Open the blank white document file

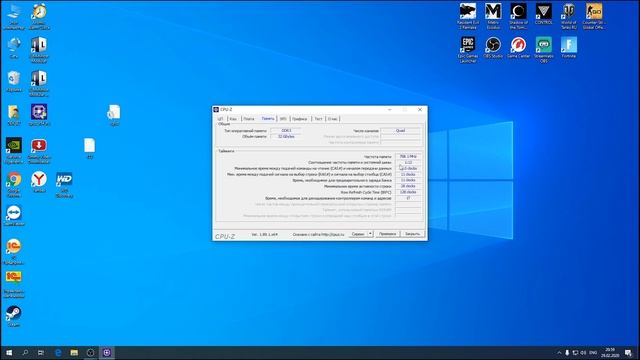(x=89, y=148)
